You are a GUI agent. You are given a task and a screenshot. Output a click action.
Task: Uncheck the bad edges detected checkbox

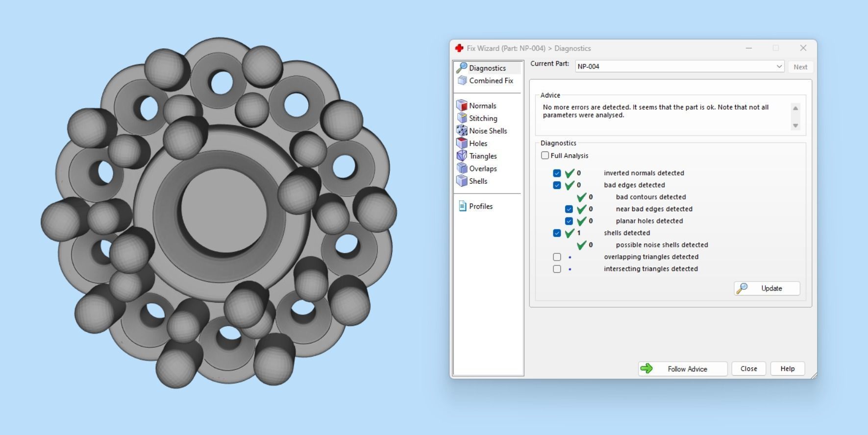[557, 185]
